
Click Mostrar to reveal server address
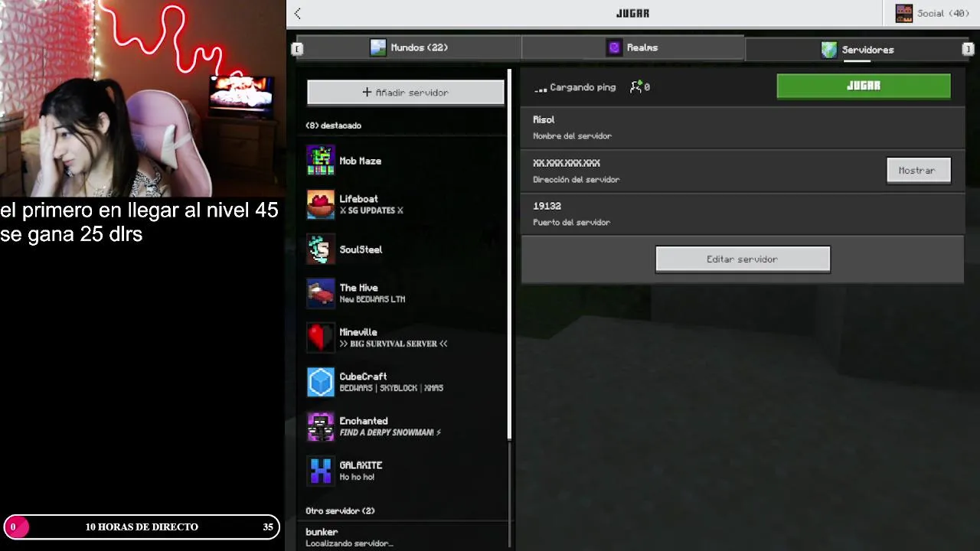click(x=919, y=171)
